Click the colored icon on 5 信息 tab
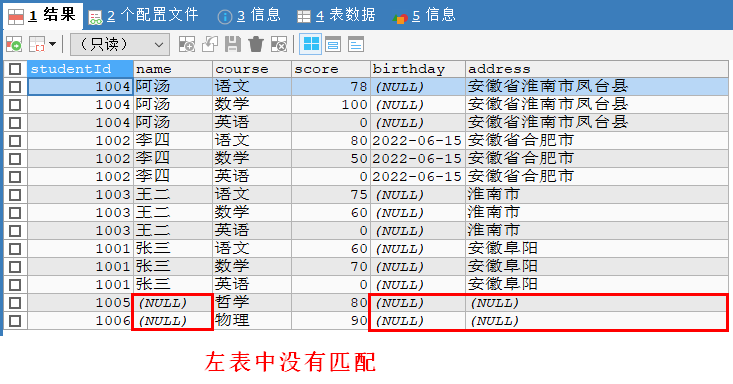This screenshot has width=733, height=384. pyautogui.click(x=400, y=18)
